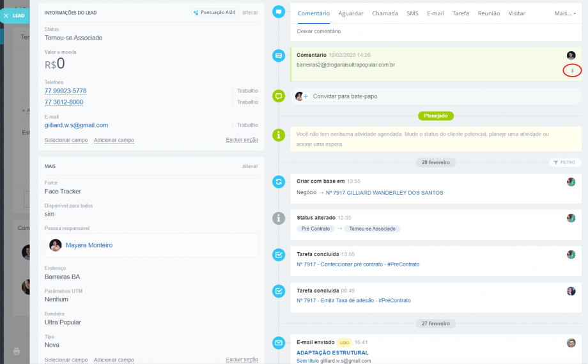Viewport: 588px width, 364px height.
Task: Open the Trabalho type next to the email
Action: 247,125
